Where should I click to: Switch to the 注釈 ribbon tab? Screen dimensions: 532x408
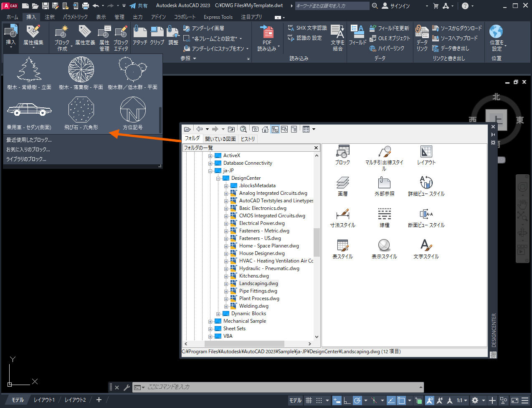50,17
